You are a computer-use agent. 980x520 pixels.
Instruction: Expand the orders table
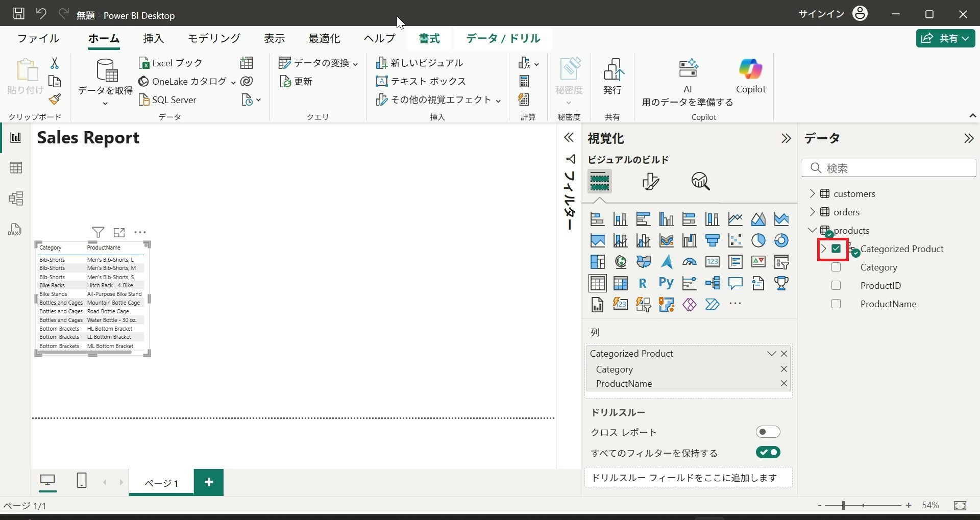click(813, 212)
